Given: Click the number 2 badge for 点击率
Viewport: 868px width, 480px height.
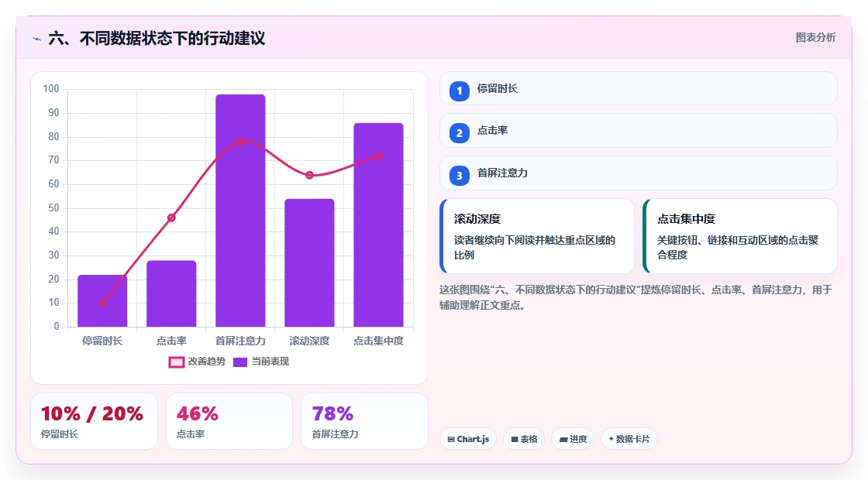Looking at the screenshot, I should [459, 132].
